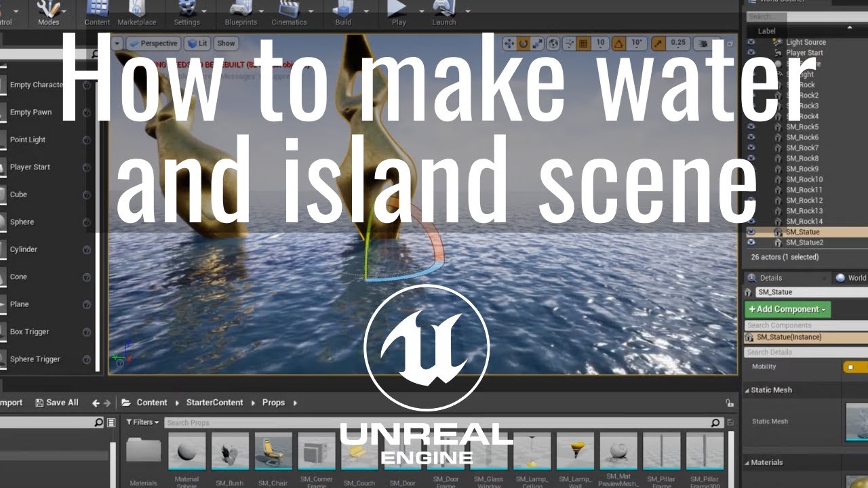Screen dimensions: 868x488
Task: Toggle visibility eye for SM_Statue
Action: click(x=751, y=232)
